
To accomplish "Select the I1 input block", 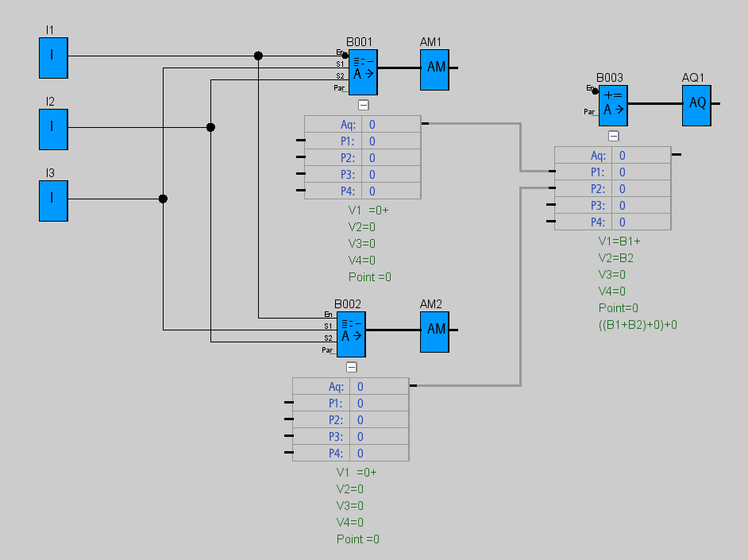I will pyautogui.click(x=53, y=58).
